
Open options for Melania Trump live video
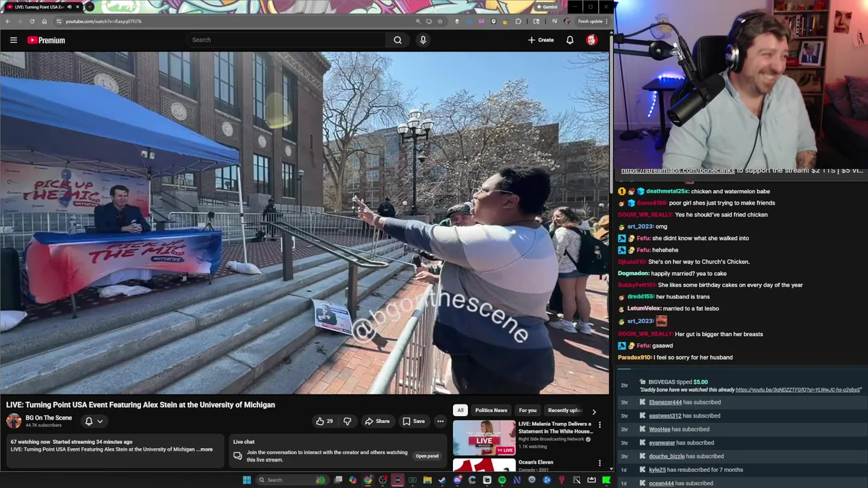599,425
